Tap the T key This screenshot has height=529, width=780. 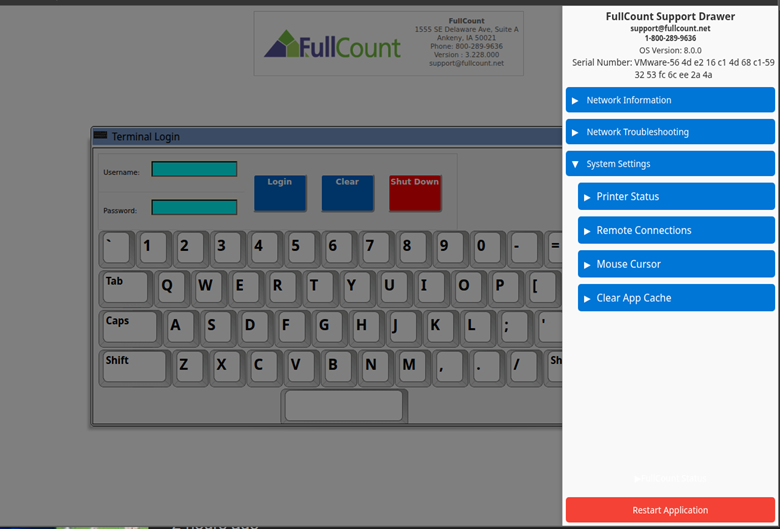tap(320, 288)
